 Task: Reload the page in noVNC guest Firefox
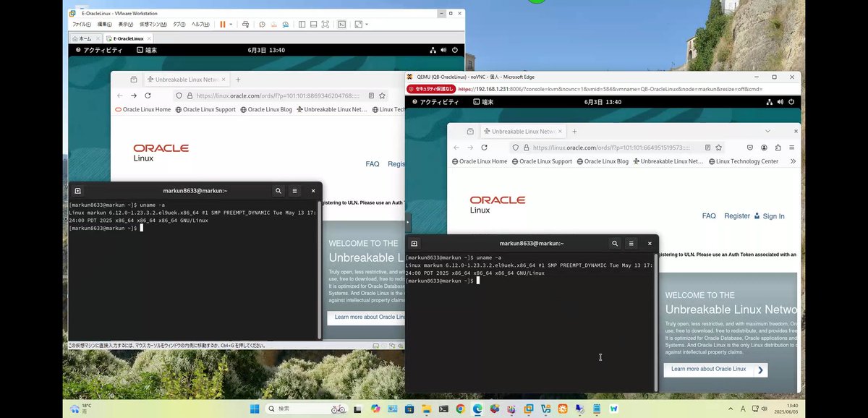click(484, 148)
